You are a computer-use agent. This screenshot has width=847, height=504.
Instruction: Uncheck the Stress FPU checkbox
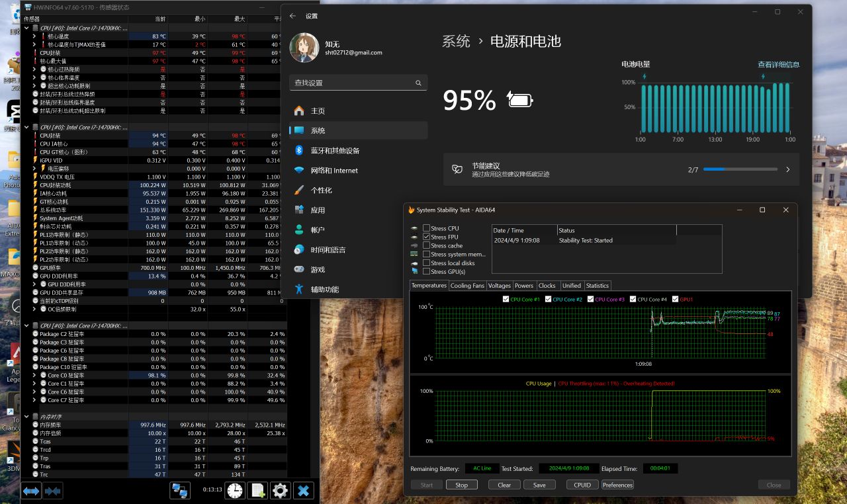[x=427, y=237]
